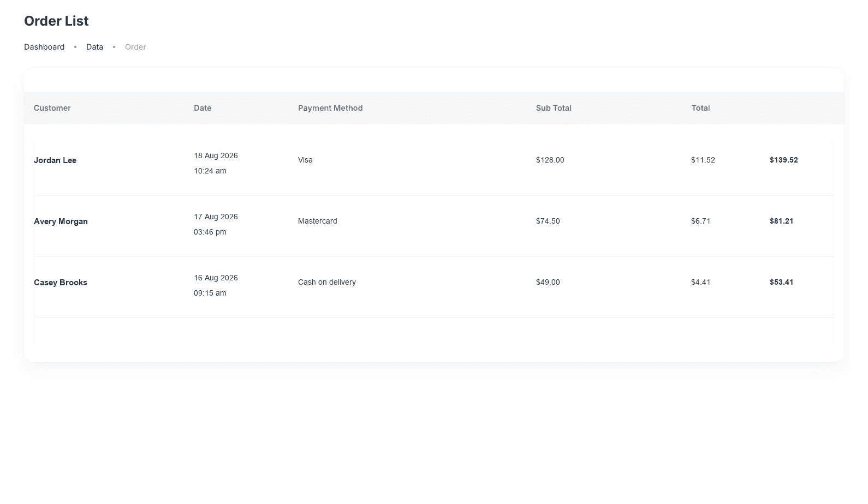Click the time 03:46 pm

tap(210, 232)
